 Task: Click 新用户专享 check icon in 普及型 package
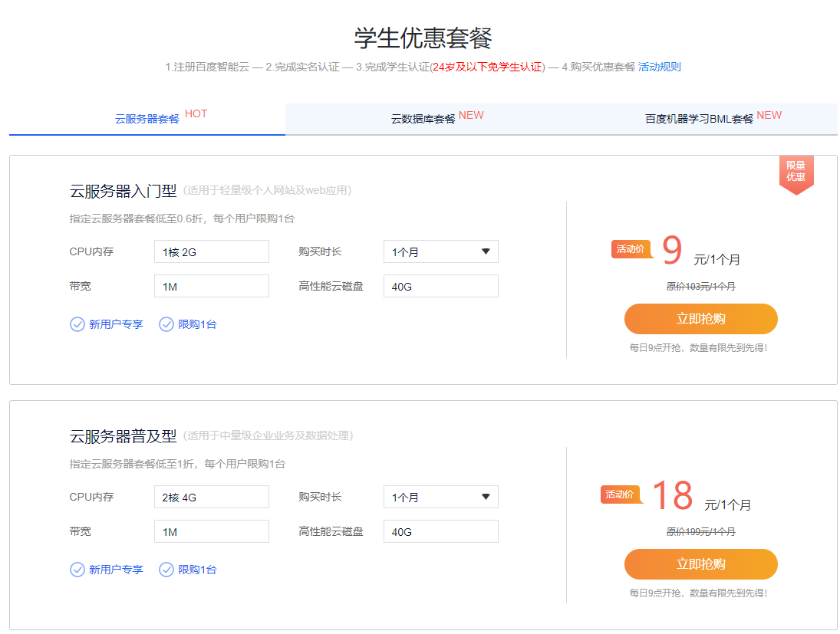[x=77, y=570]
